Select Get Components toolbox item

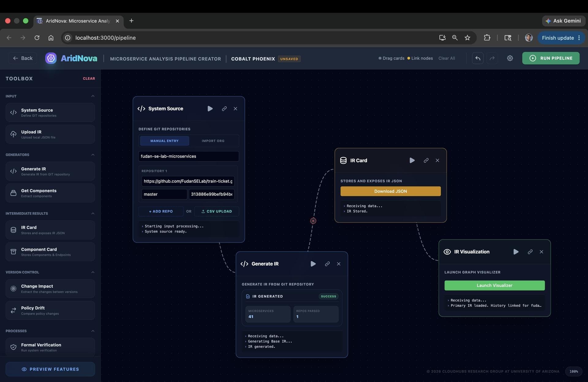pyautogui.click(x=50, y=193)
